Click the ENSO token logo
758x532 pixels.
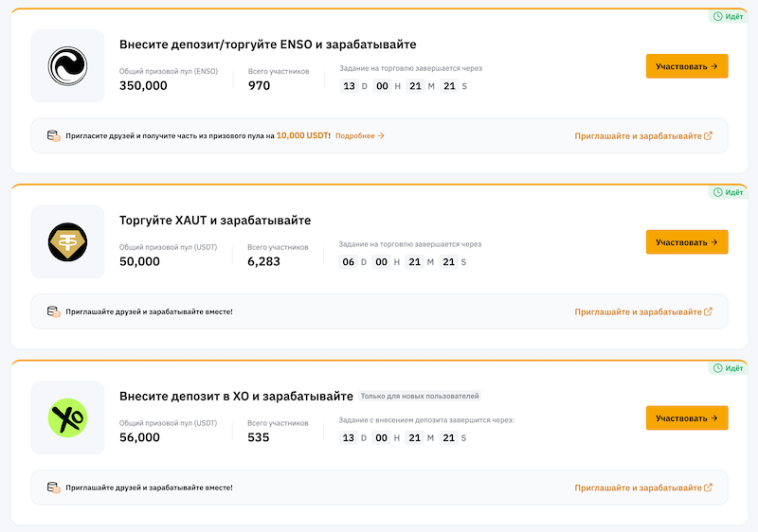click(x=67, y=66)
